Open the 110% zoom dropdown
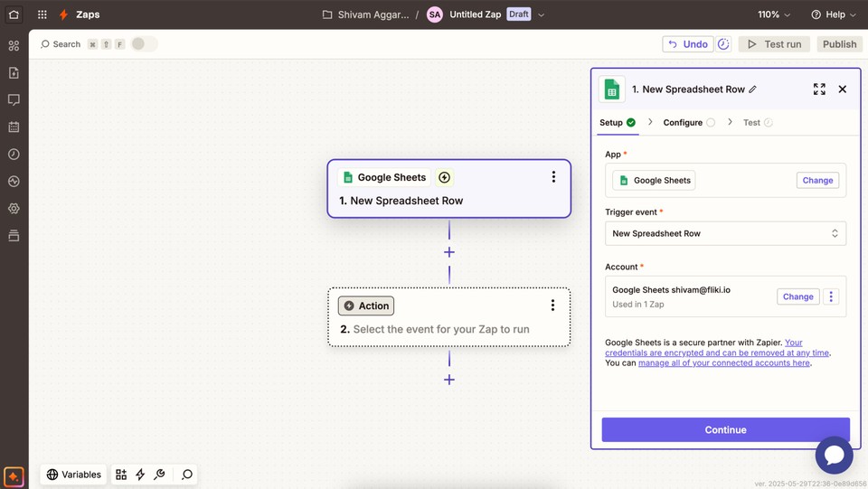Viewport: 868px width, 489px height. (x=774, y=14)
